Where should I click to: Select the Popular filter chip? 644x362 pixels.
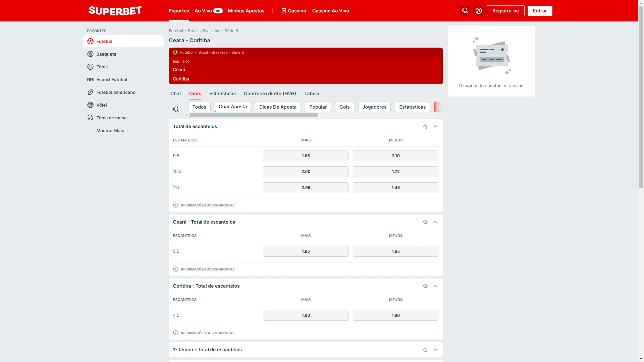point(318,107)
